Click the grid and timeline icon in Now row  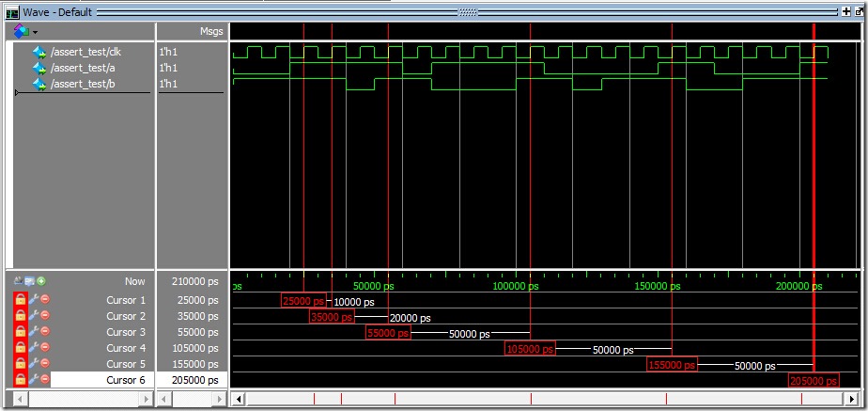click(x=29, y=281)
